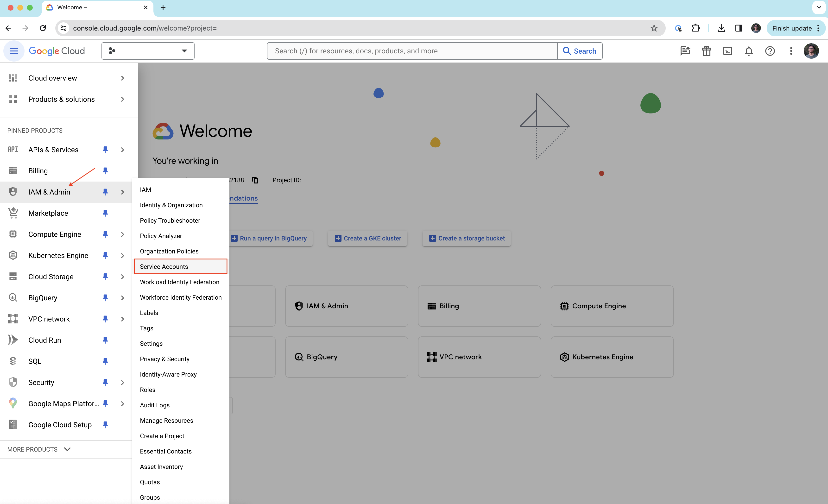Expand Kubernetes Engine submenu chevron
828x504 pixels.
[x=123, y=255]
